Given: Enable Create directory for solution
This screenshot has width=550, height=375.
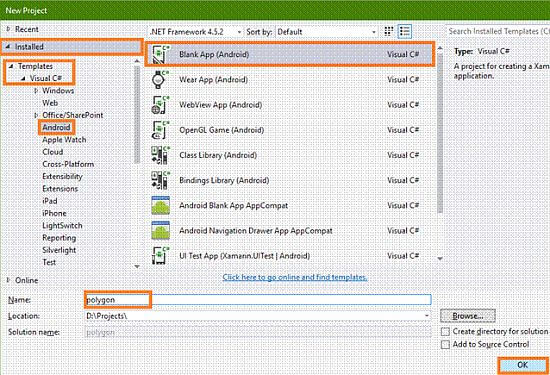Looking at the screenshot, I should click(x=445, y=332).
